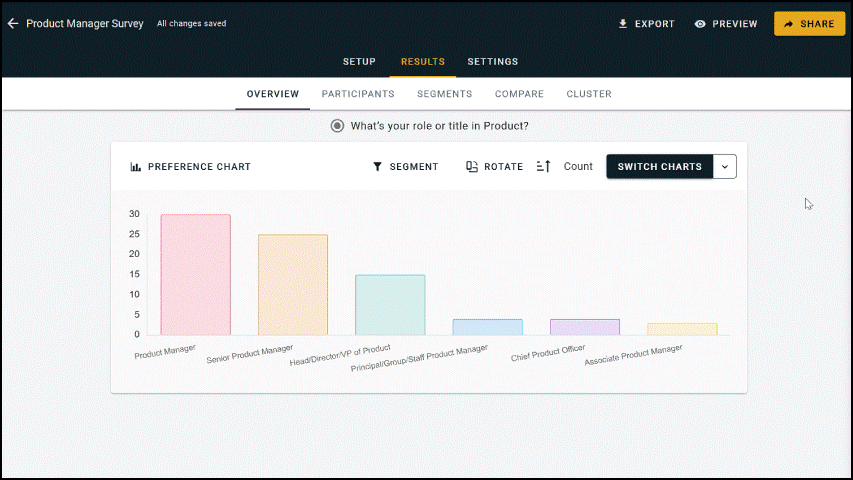Expand the Switch Charts dropdown arrow
853x480 pixels.
725,167
